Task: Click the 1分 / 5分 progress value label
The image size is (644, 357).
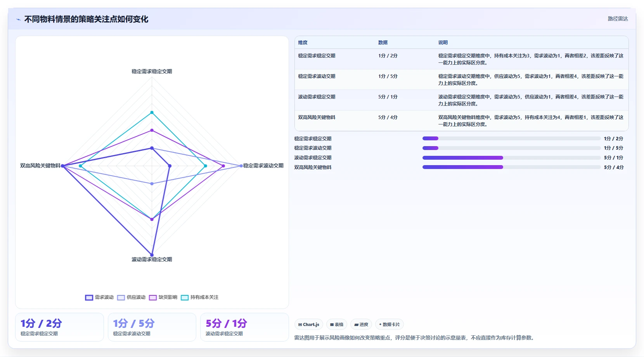Action: coord(614,148)
